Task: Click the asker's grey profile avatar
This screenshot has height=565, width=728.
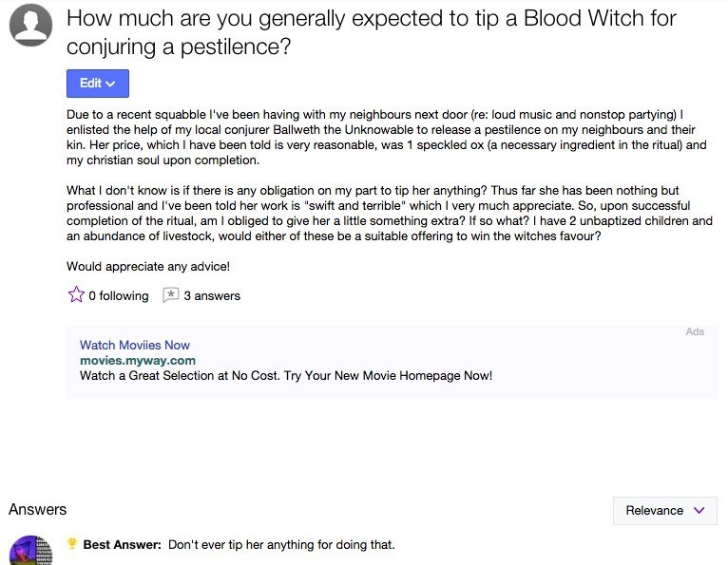Action: coord(30,26)
